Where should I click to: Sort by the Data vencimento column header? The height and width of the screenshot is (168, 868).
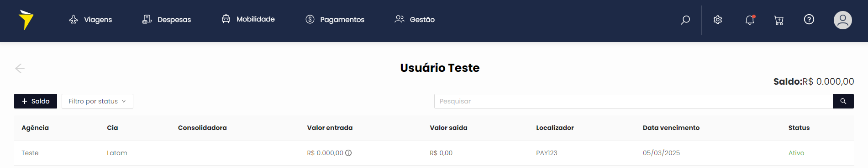click(x=671, y=128)
